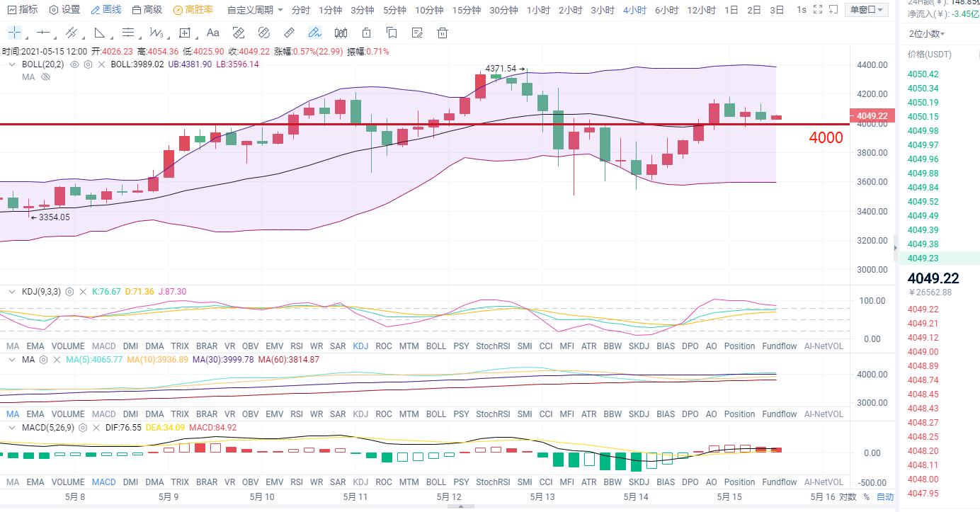Open the 自定义周期 custom period dropdown
This screenshot has height=512, width=980.
coord(255,10)
